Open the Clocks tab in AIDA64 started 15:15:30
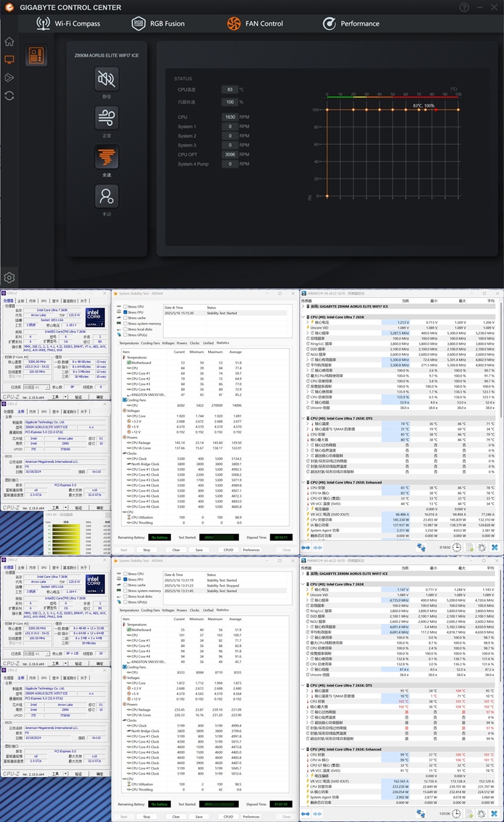Viewport: 504px width, 822px height. 195,343
